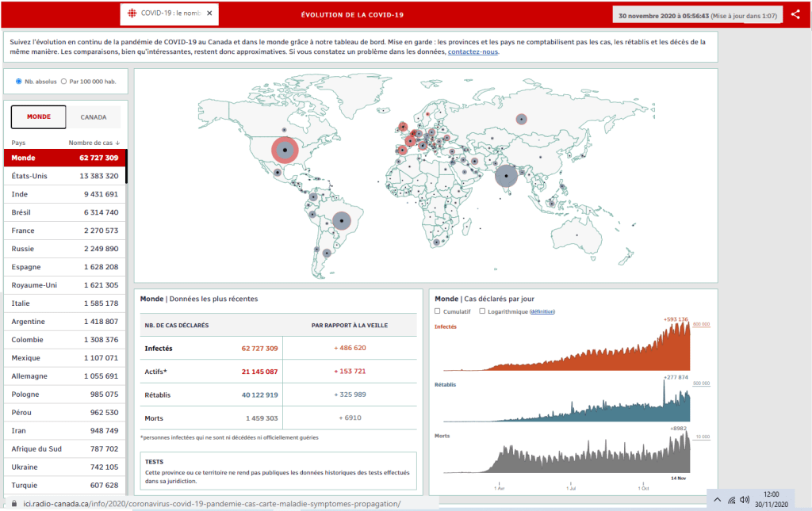Click the Brazil case bubble on the map
This screenshot has width=812, height=511.
341,220
